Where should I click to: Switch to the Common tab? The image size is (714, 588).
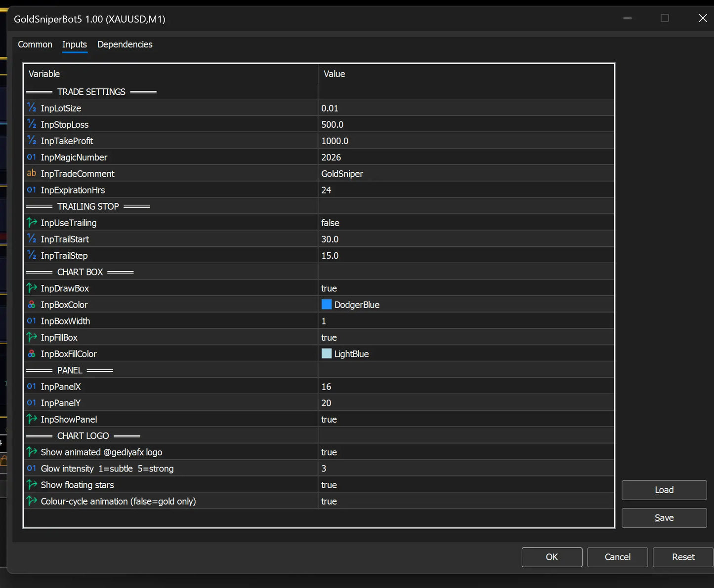(x=35, y=44)
